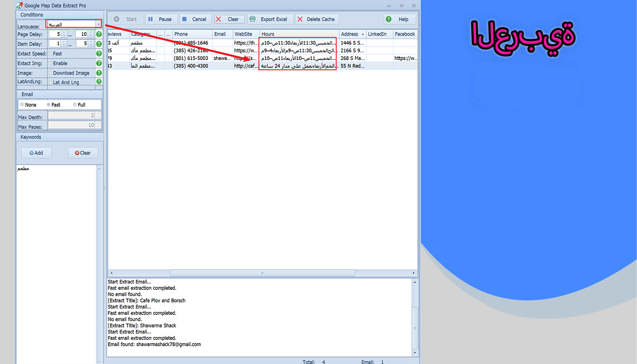
Task: Select phone cell (385) 400-4300
Action: pyautogui.click(x=192, y=66)
